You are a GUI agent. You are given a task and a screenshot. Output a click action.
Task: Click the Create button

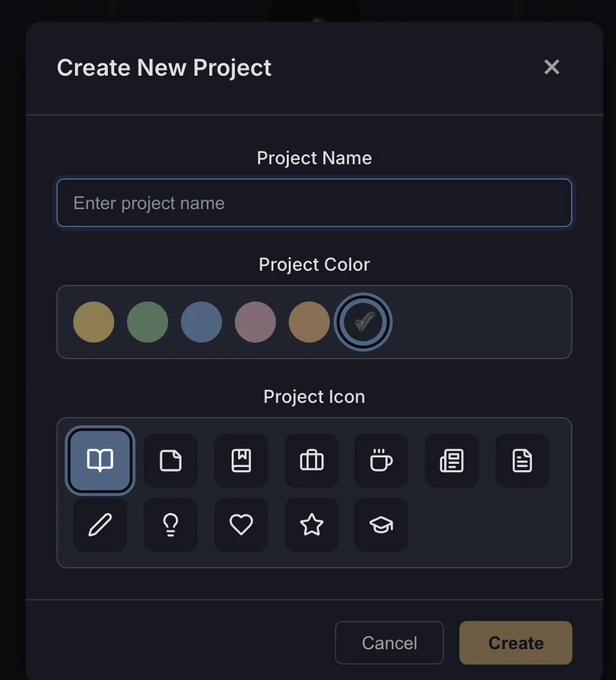coord(516,643)
